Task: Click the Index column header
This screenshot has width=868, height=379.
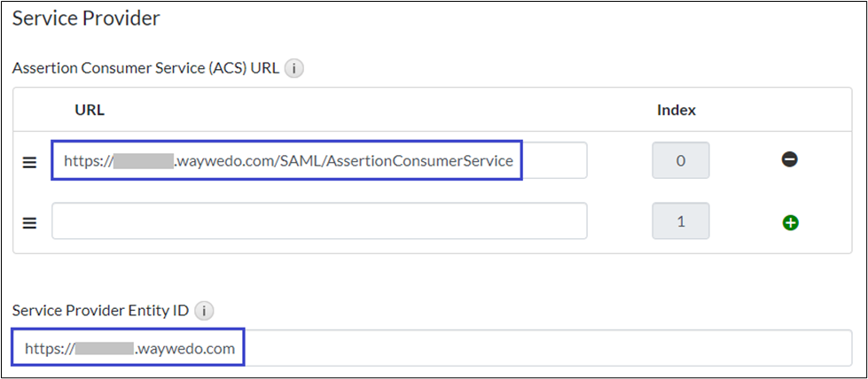Action: 676,110
